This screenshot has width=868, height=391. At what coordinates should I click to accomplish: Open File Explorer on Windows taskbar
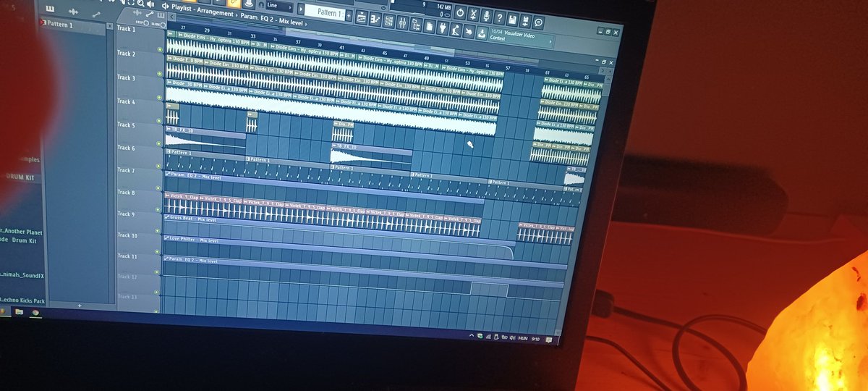20,312
